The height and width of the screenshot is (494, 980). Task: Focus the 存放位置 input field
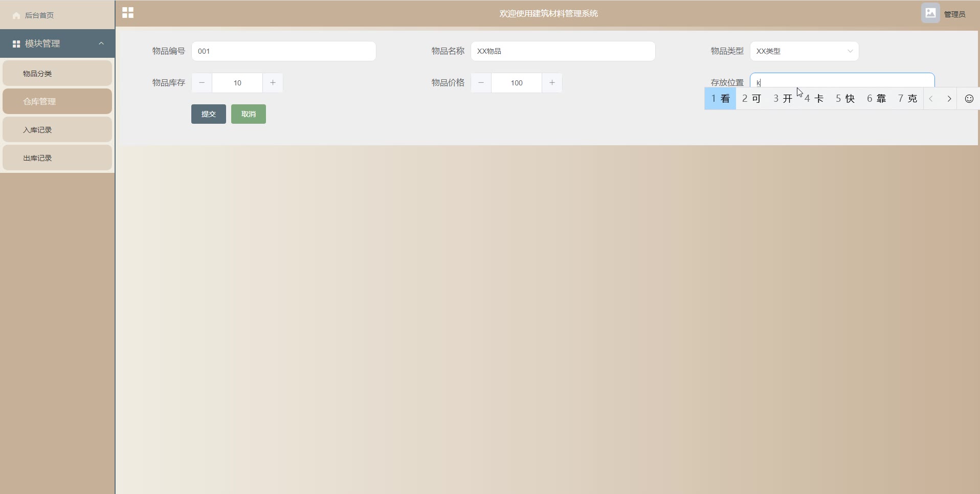click(x=842, y=80)
